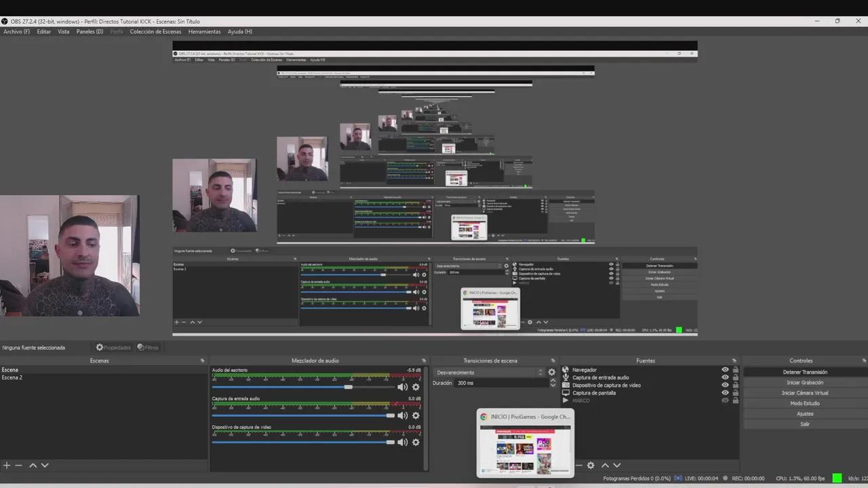Select the scene named Escena

(x=104, y=370)
